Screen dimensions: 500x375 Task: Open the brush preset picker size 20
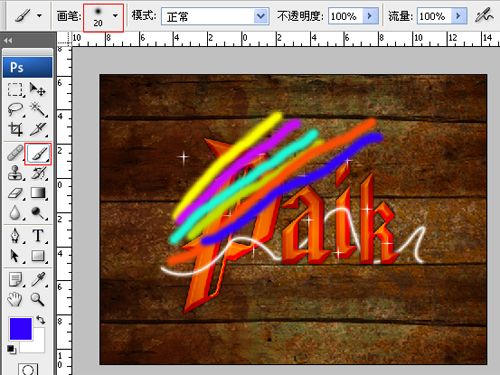click(103, 18)
